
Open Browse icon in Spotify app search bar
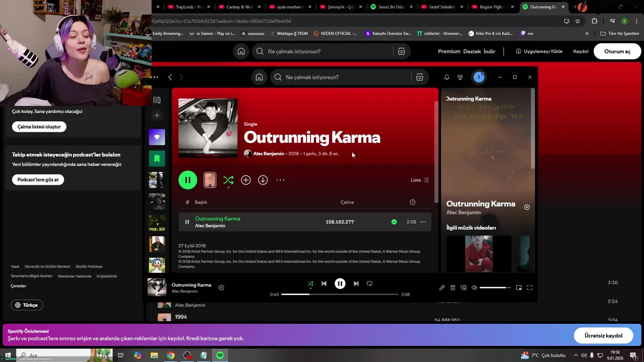[x=419, y=77]
